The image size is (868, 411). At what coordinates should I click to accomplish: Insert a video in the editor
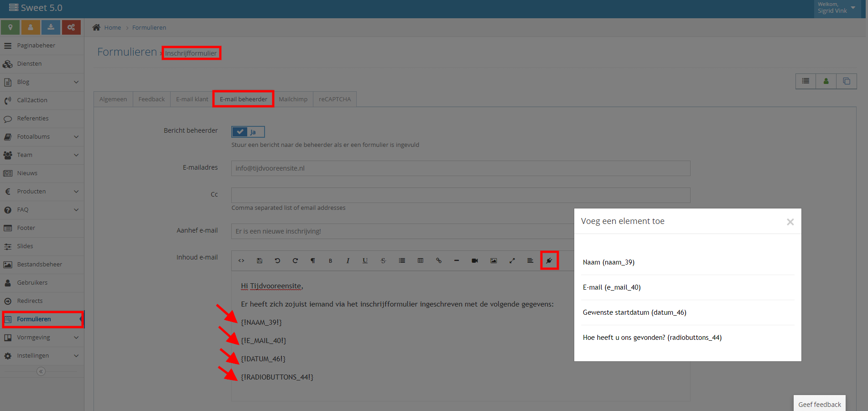(475, 260)
